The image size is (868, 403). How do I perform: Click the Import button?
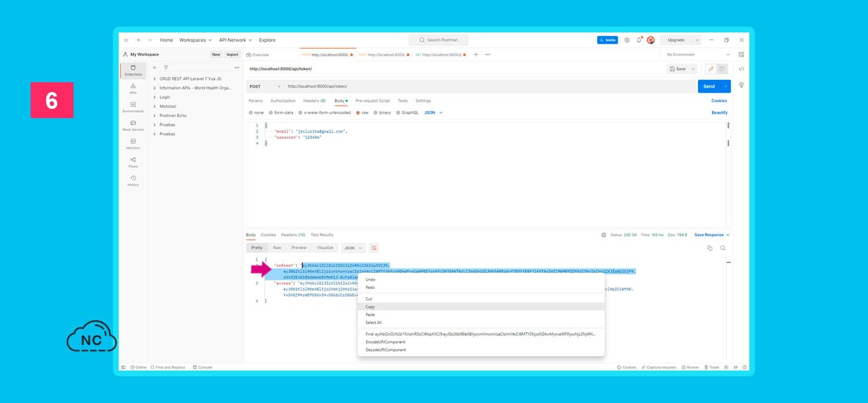tap(233, 54)
